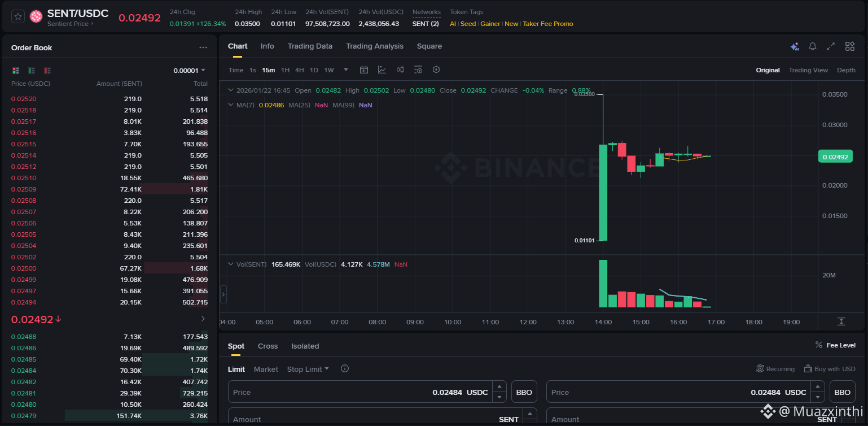The height and width of the screenshot is (426, 868).
Task: Click Buy with USD link
Action: [x=830, y=369]
